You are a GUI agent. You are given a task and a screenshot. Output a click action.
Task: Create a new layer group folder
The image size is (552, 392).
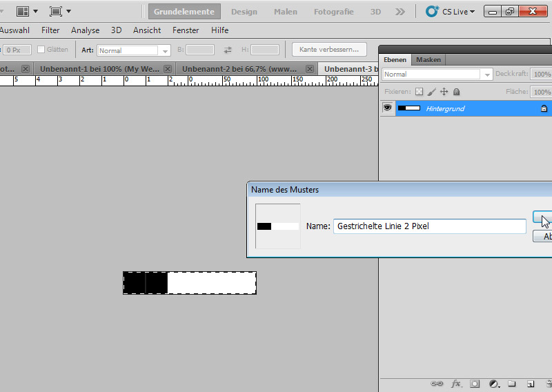click(x=512, y=384)
